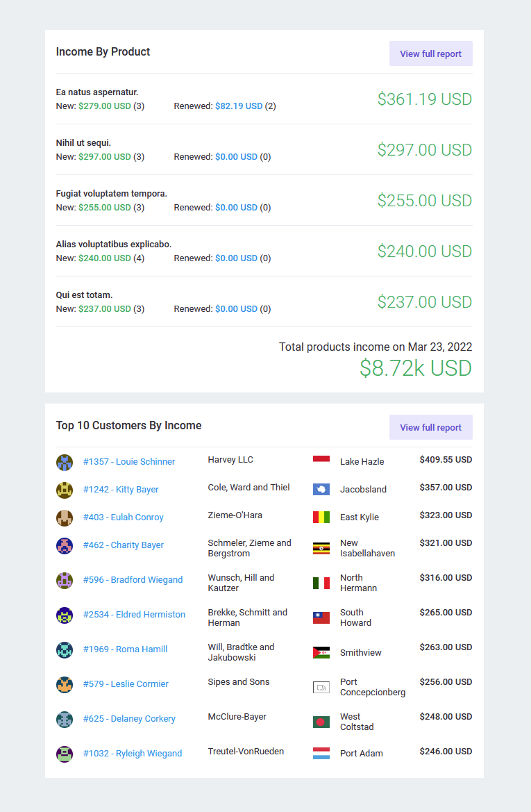
Task: Click Eldred Hermiston's avatar icon
Action: 64,615
